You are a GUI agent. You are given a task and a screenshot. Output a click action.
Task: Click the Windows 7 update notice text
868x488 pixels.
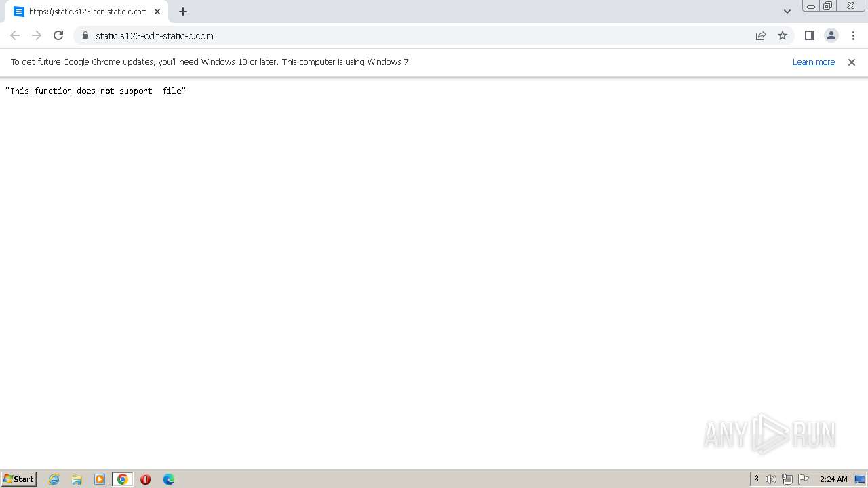(211, 62)
